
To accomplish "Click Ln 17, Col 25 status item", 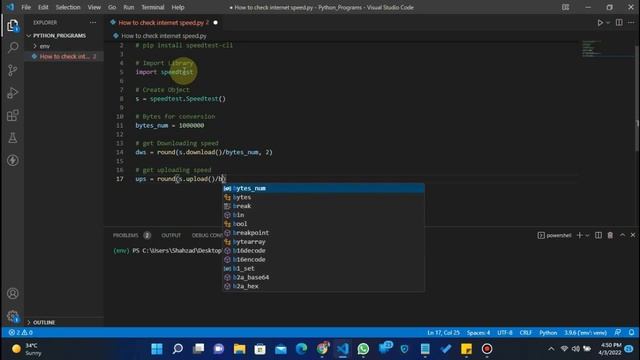I will pyautogui.click(x=443, y=333).
